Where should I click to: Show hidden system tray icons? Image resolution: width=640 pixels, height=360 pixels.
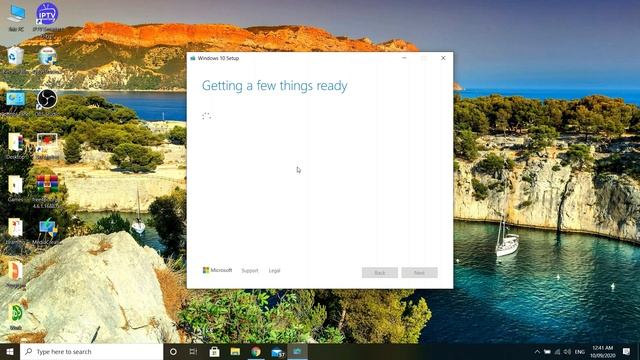coord(537,352)
